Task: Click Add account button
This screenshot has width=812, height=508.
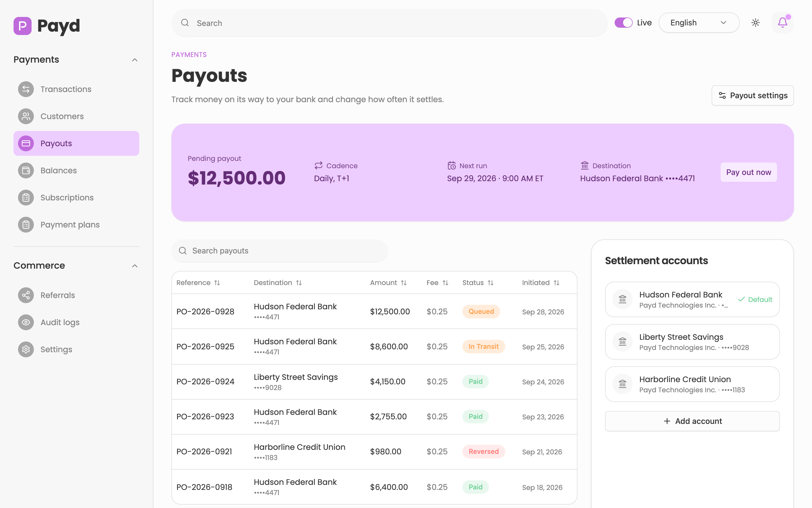Action: (x=692, y=421)
